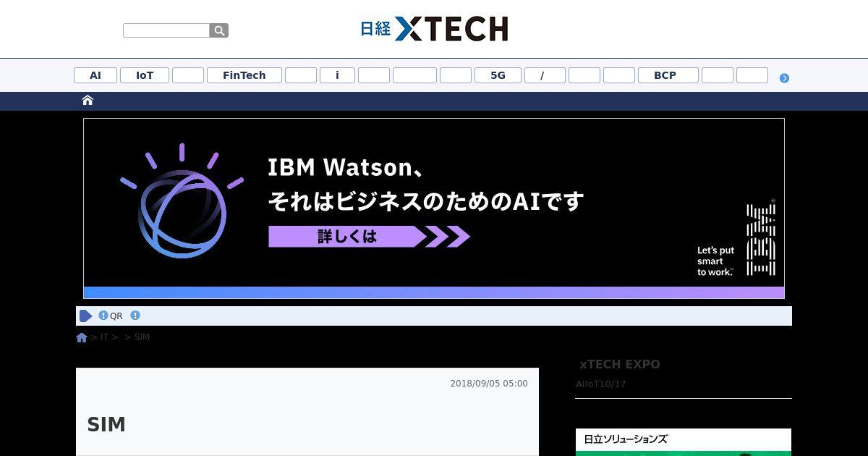Click the blue news ticker arrow icon
The image size is (868, 456).
(x=86, y=316)
